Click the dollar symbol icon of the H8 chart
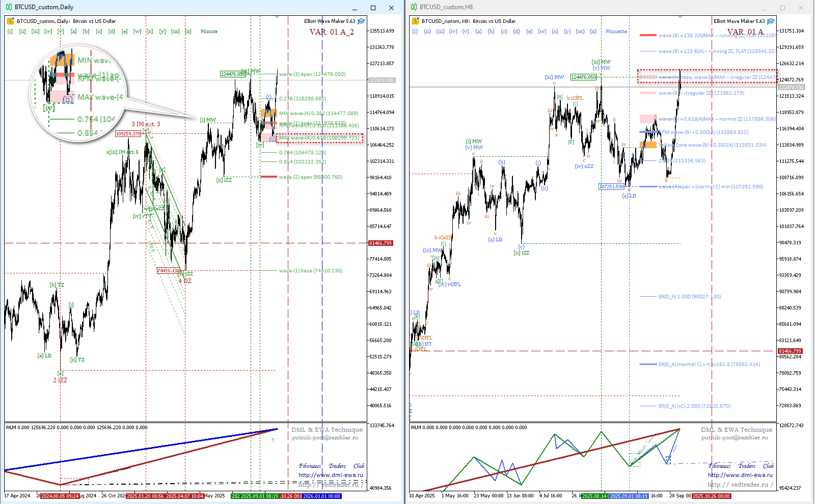 click(416, 21)
